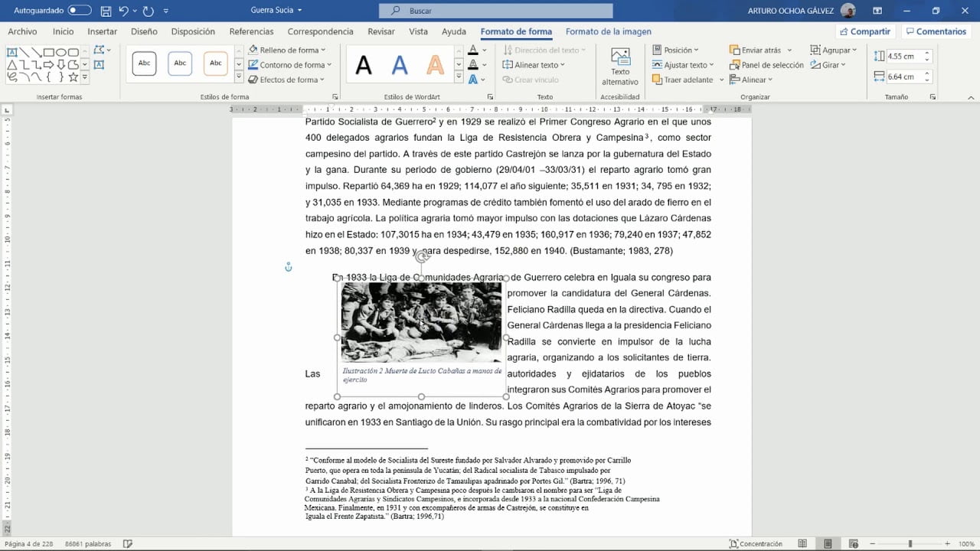Pick the oval shape in shapes gallery

(61, 51)
